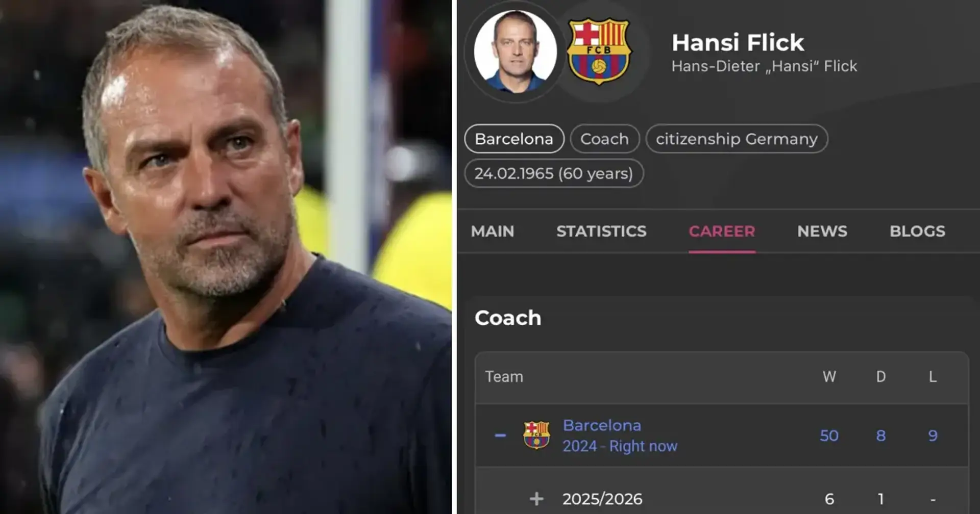Click the 50 wins value for Barcelona
980x514 pixels.
click(x=829, y=435)
